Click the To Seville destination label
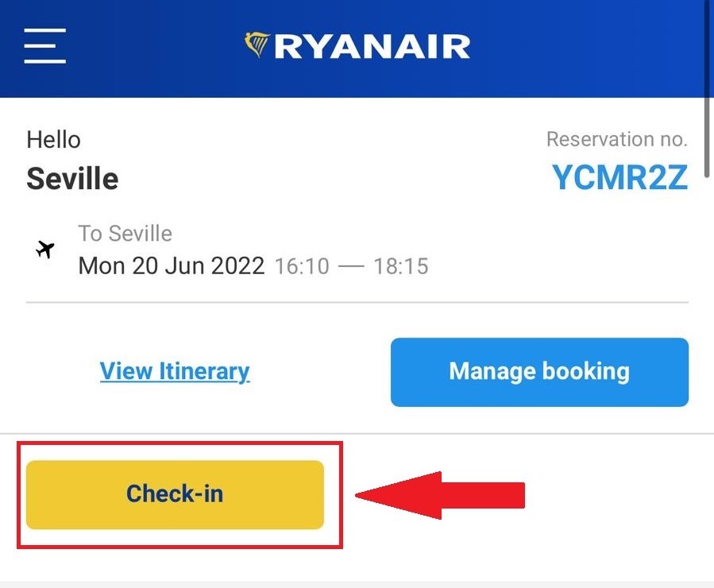The width and height of the screenshot is (714, 588). 125,233
